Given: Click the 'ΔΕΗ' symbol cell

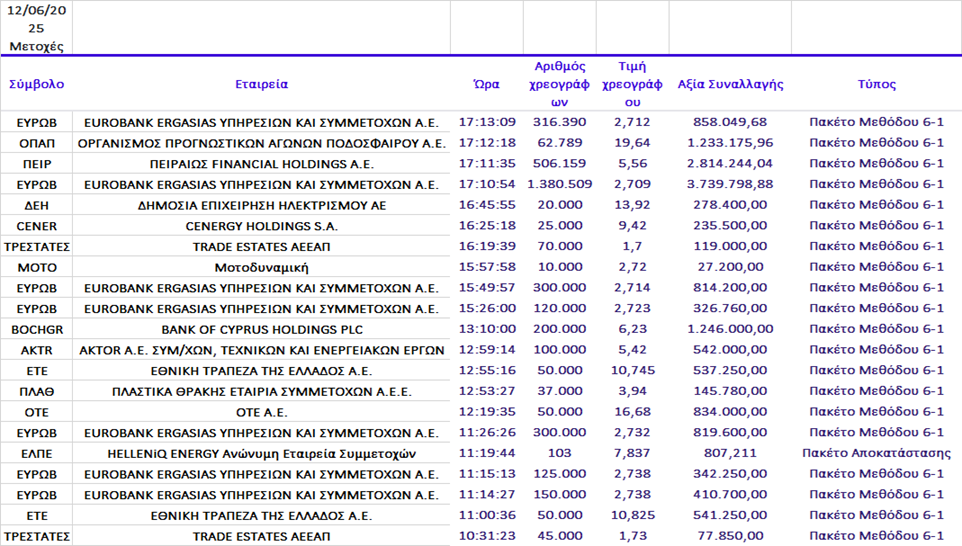Looking at the screenshot, I should click(37, 205).
